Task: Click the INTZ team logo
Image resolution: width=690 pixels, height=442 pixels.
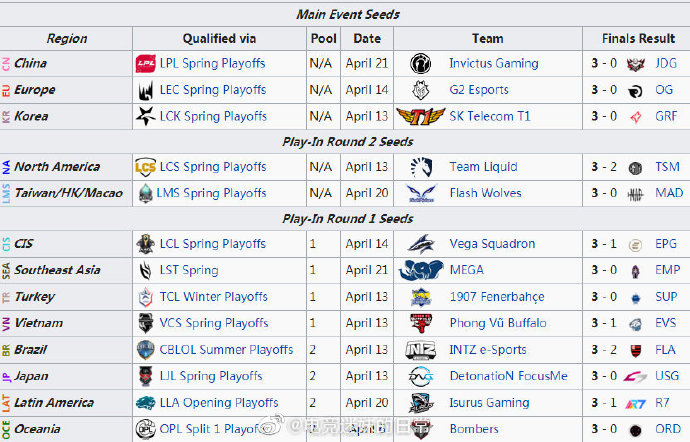Action: point(421,350)
